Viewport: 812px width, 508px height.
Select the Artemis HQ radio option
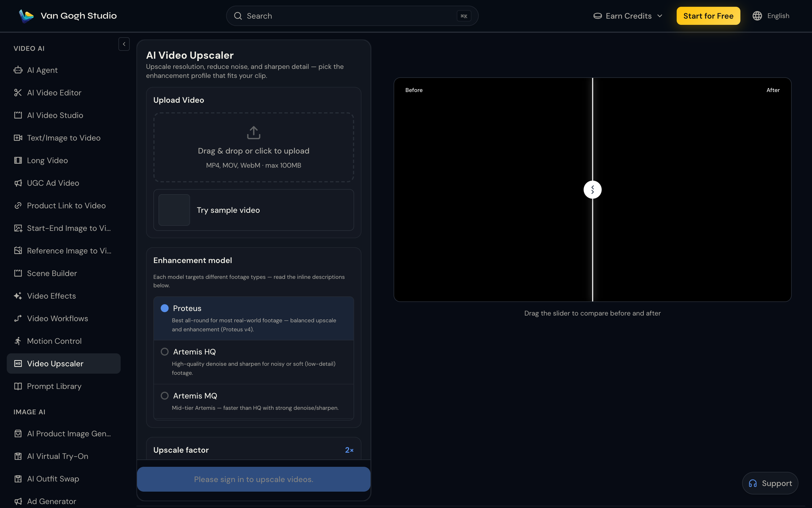point(164,352)
